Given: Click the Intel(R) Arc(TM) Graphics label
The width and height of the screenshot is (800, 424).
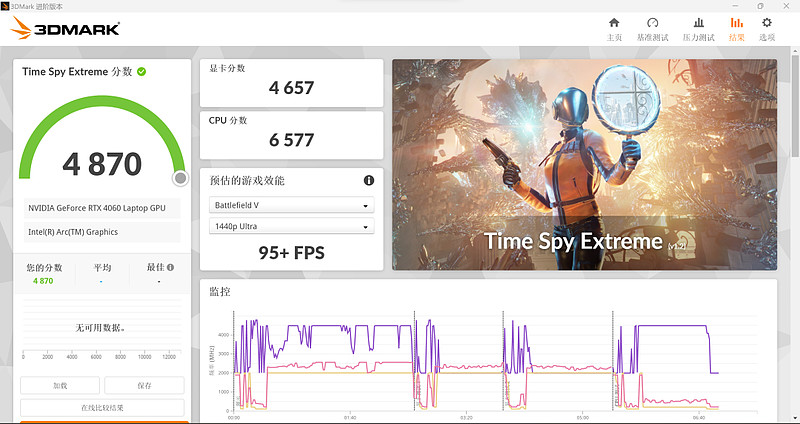Looking at the screenshot, I should coord(73,232).
